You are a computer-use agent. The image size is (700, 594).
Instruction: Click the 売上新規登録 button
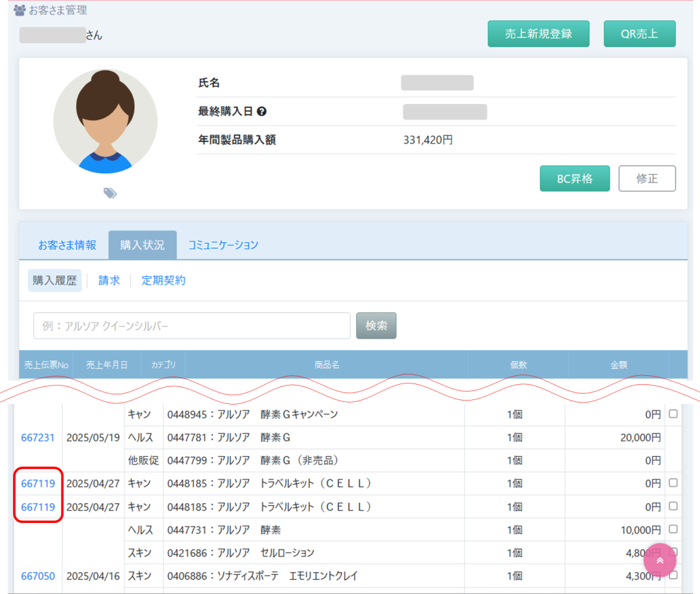(x=538, y=33)
